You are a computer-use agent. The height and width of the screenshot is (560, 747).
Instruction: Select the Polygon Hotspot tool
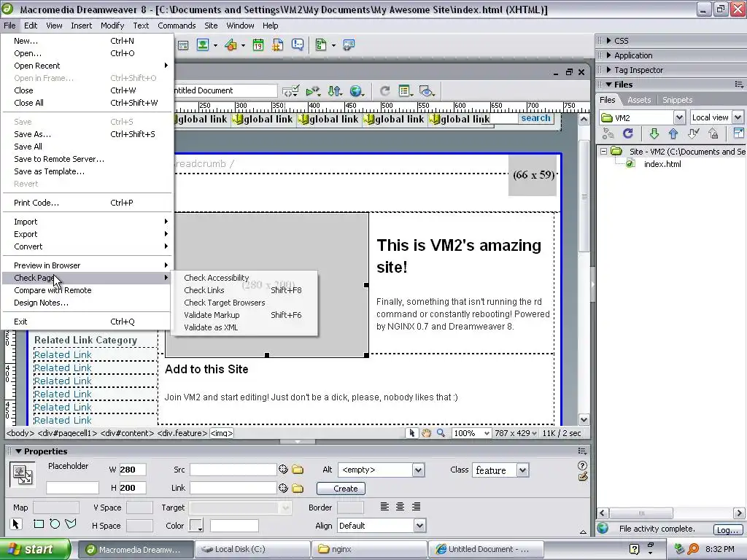click(x=71, y=524)
